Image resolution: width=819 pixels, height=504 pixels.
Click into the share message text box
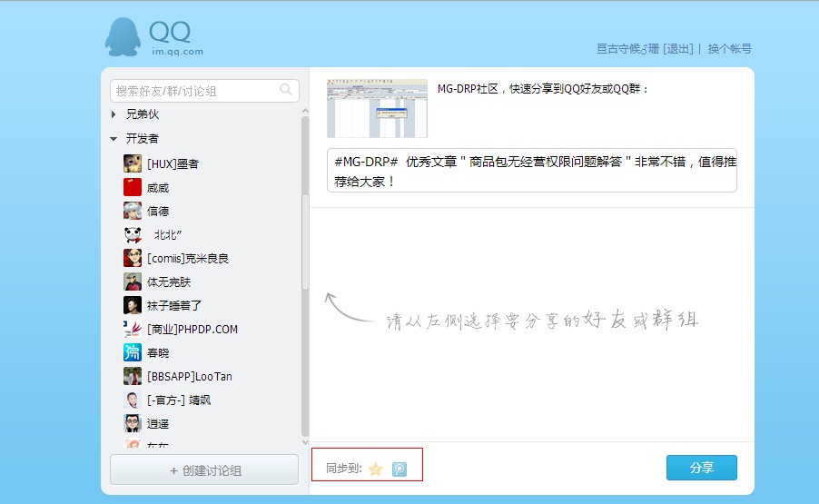tap(532, 170)
